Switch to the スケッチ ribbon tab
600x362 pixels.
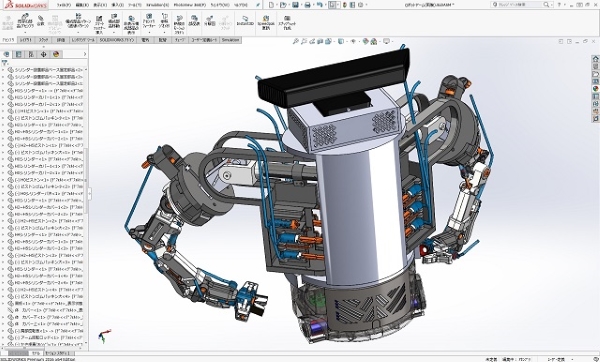(x=44, y=40)
